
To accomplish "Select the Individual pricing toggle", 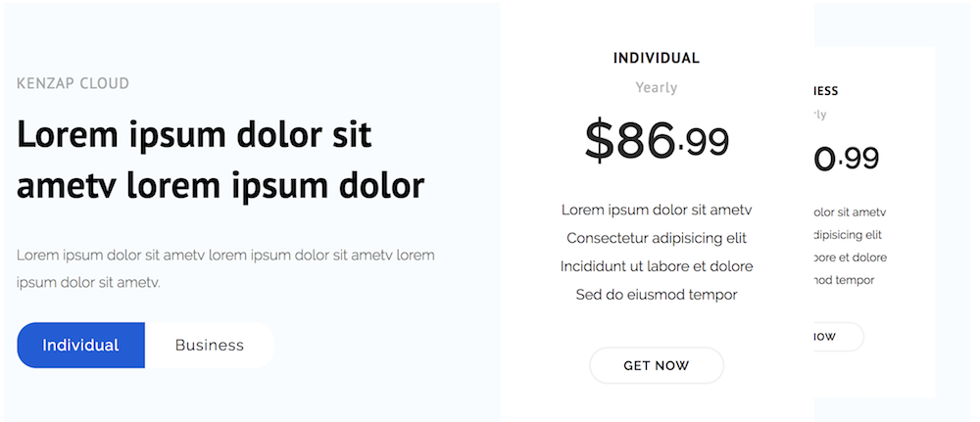I will [80, 345].
